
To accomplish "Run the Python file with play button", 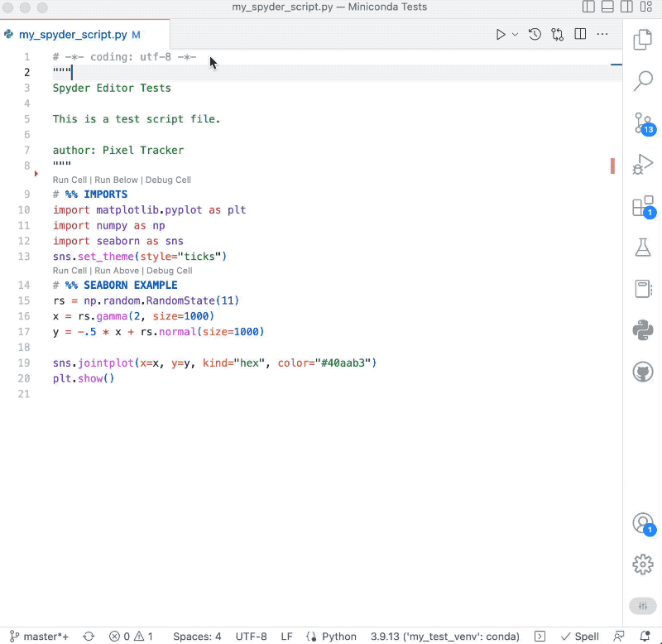I will point(501,34).
